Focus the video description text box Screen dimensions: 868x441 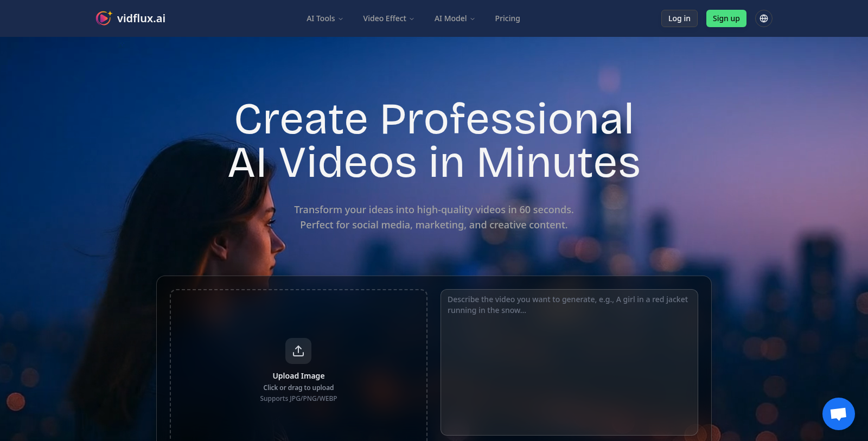tap(569, 362)
